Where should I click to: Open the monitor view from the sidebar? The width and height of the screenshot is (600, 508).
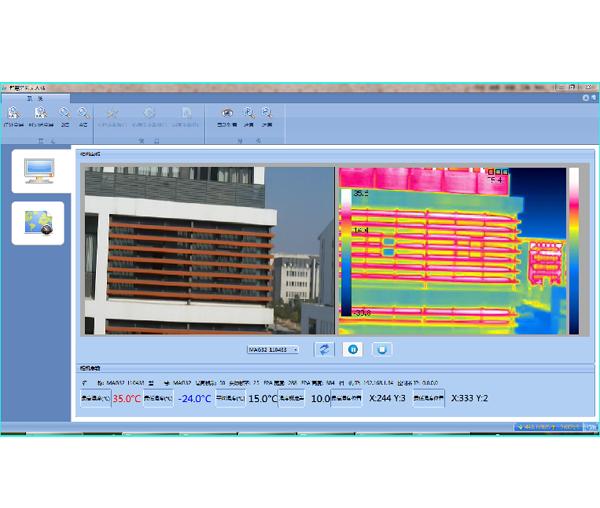point(41,171)
